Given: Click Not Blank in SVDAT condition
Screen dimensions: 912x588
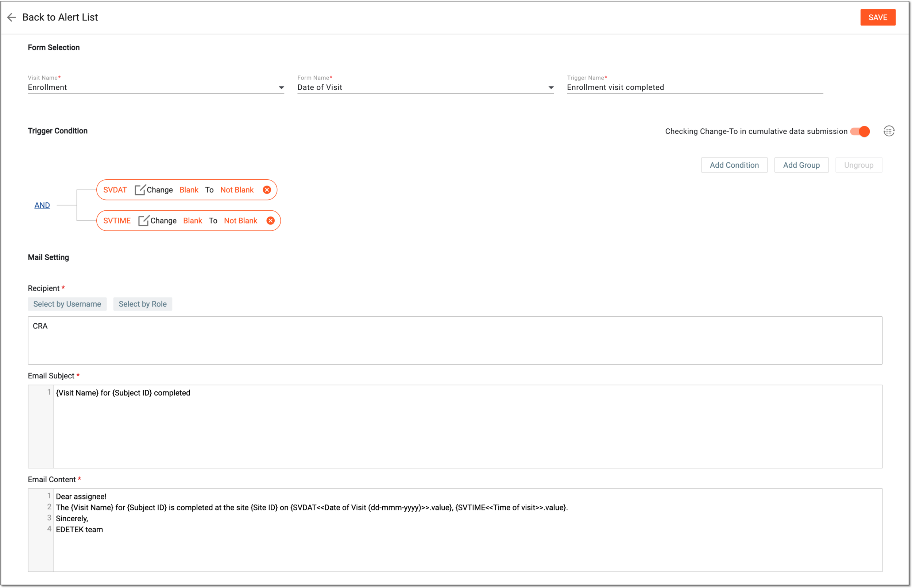Looking at the screenshot, I should (237, 190).
